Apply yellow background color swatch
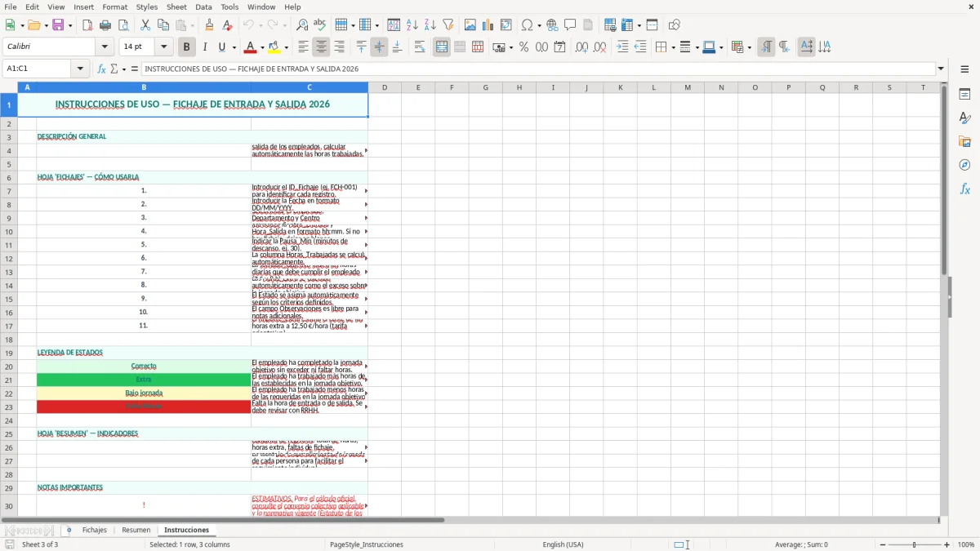The image size is (980, 551). point(275,47)
